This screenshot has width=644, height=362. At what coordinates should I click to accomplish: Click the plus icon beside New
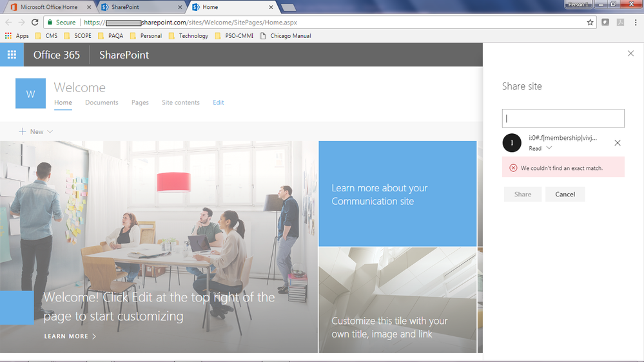point(22,131)
